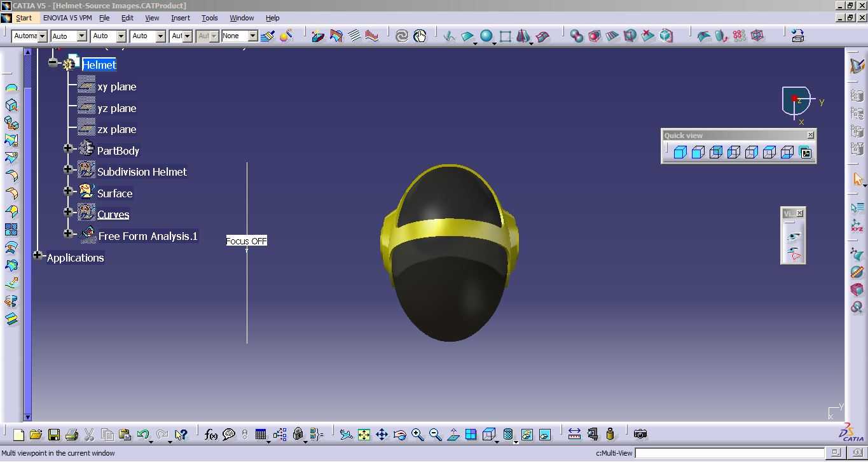
Task: Expand the Subdivision Helmet node
Action: coord(68,169)
